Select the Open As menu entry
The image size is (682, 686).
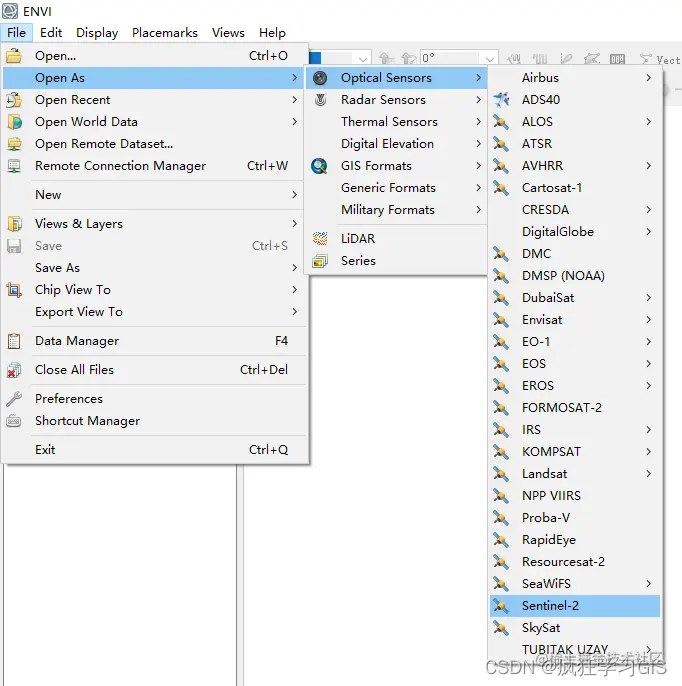[x=153, y=78]
